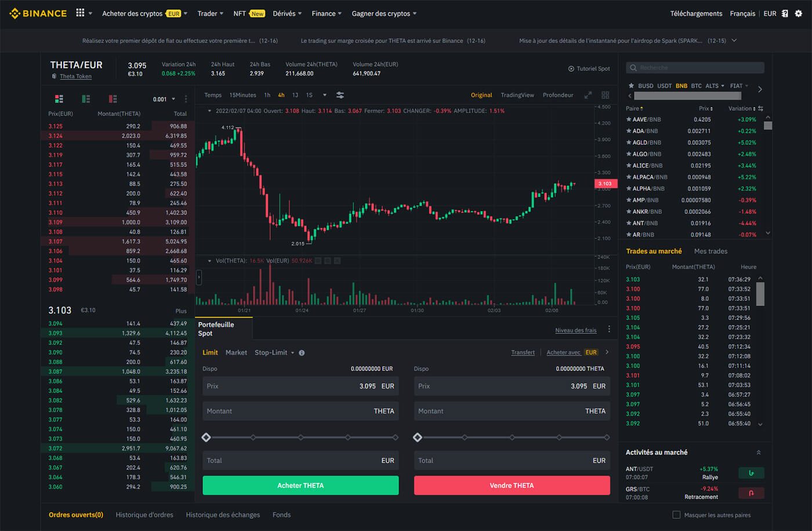Image resolution: width=812 pixels, height=531 pixels.
Task: Click the NFT menu item
Action: click(240, 13)
